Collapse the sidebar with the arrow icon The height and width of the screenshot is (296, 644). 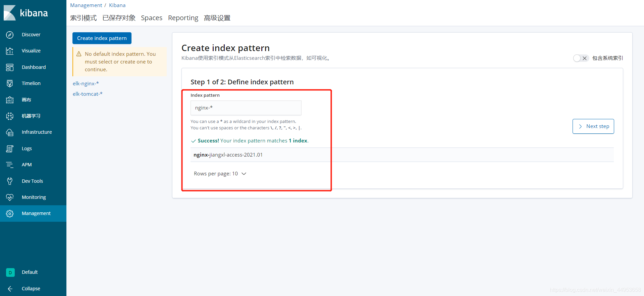(10, 289)
